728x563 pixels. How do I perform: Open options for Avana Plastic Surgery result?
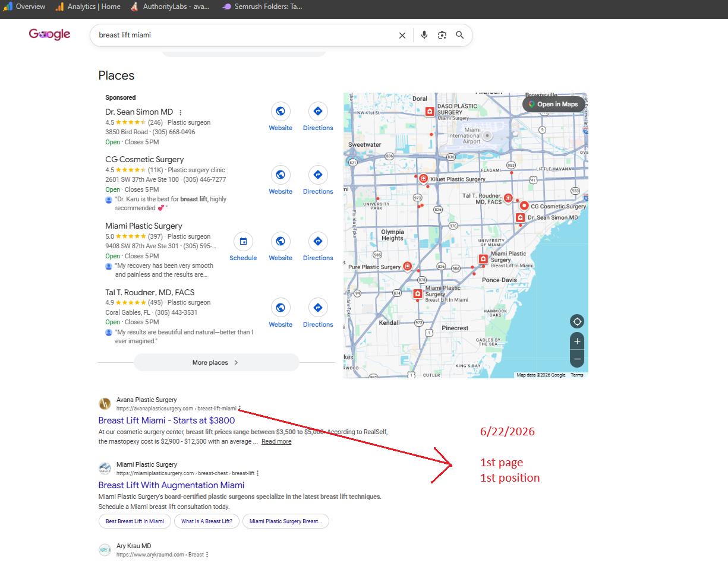[x=240, y=409]
